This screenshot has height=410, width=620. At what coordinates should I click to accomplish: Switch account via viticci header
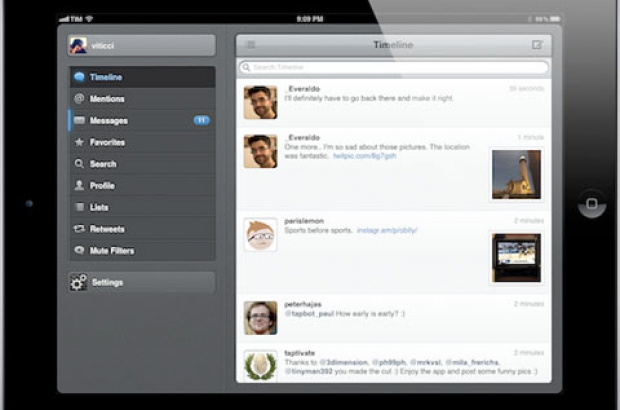click(x=141, y=45)
